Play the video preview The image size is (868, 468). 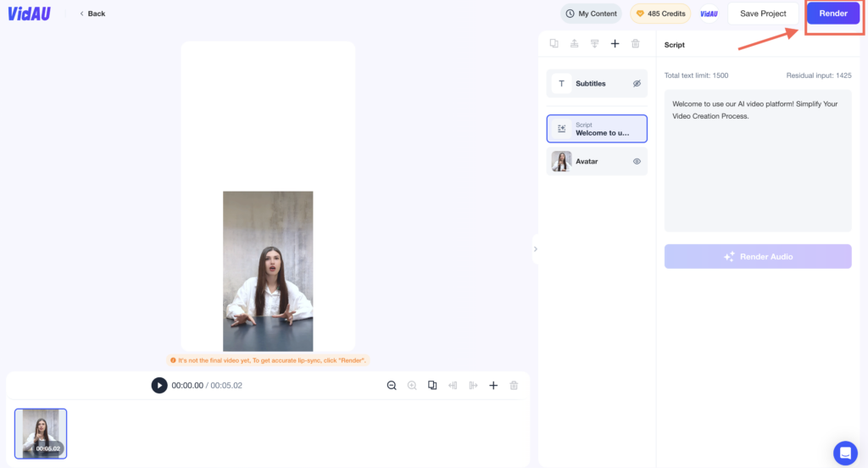pos(159,386)
